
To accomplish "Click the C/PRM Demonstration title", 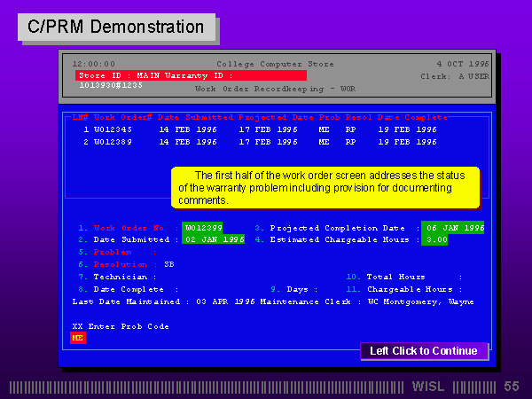I will click(x=116, y=27).
